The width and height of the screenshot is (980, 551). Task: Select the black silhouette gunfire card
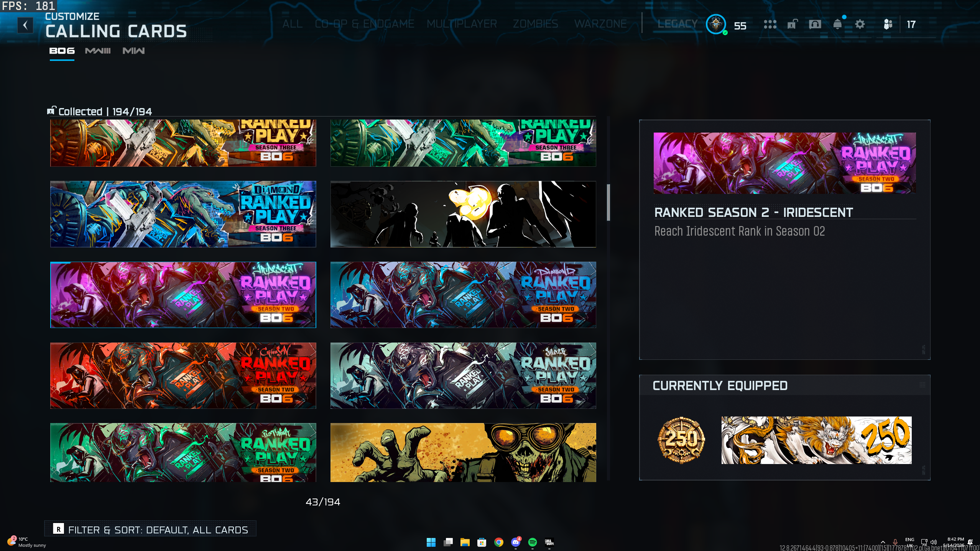(463, 214)
